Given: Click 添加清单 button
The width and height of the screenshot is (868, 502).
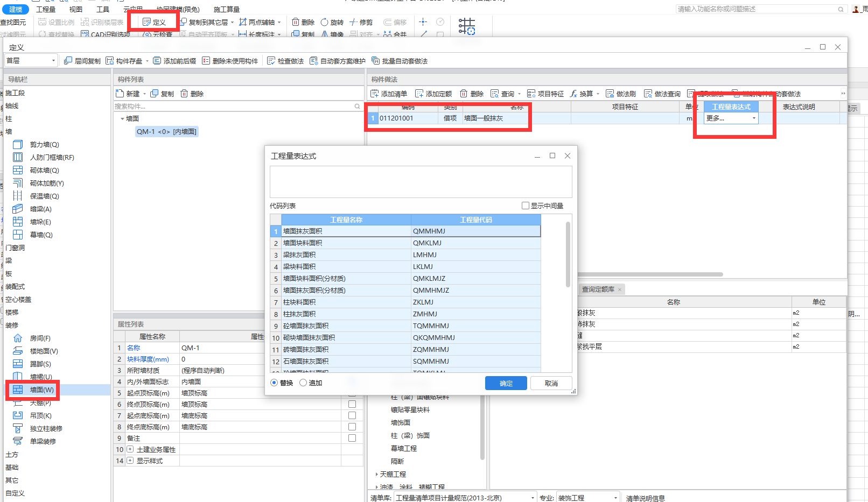Looking at the screenshot, I should [389, 94].
